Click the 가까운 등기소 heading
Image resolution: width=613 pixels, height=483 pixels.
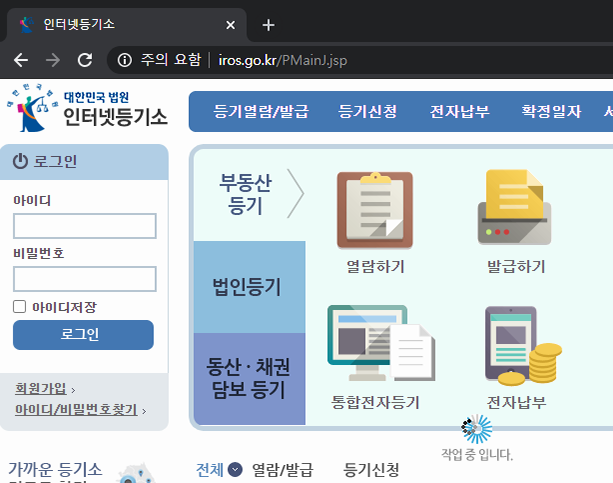pos(55,469)
